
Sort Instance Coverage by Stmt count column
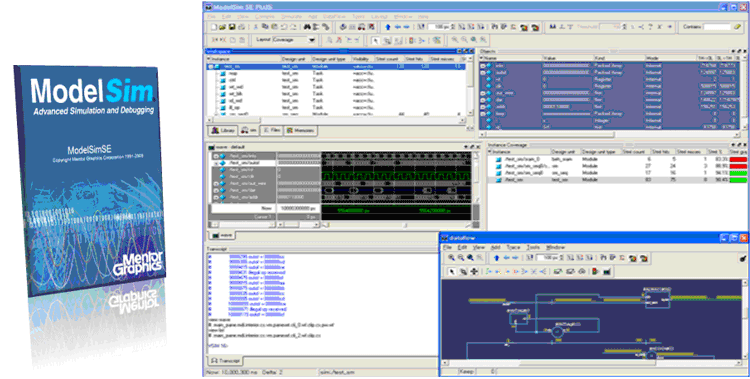tap(636, 151)
